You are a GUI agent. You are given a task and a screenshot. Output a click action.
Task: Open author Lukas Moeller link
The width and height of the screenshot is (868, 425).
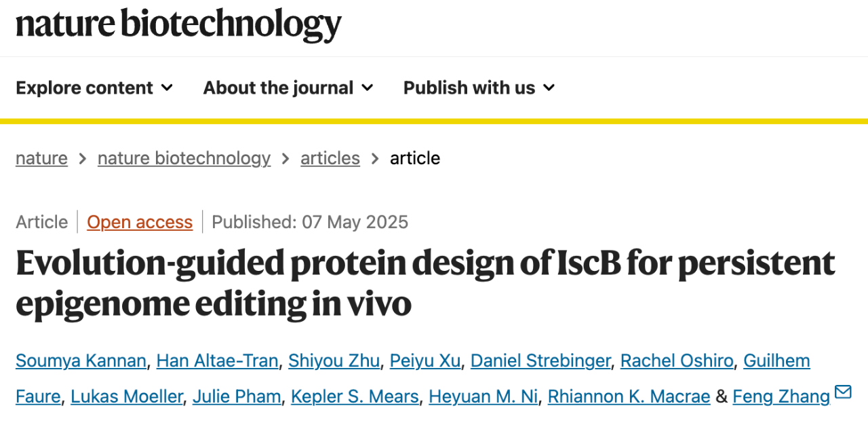pos(127,396)
